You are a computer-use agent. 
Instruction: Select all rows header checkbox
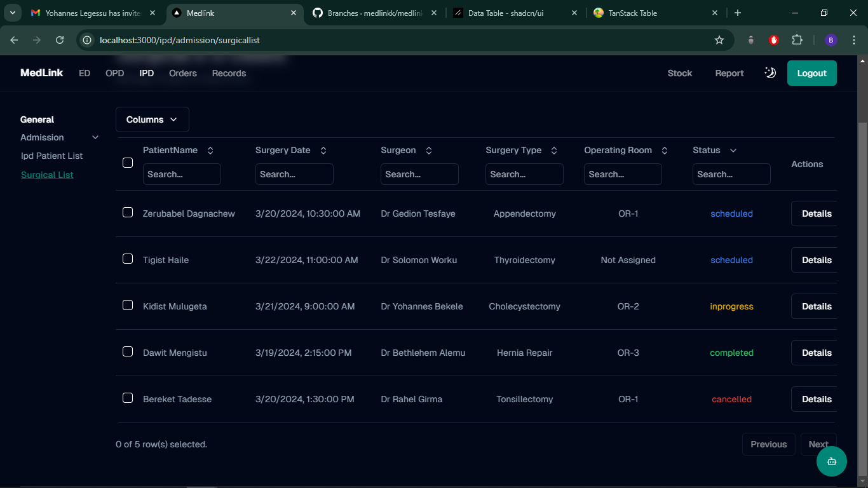(128, 163)
